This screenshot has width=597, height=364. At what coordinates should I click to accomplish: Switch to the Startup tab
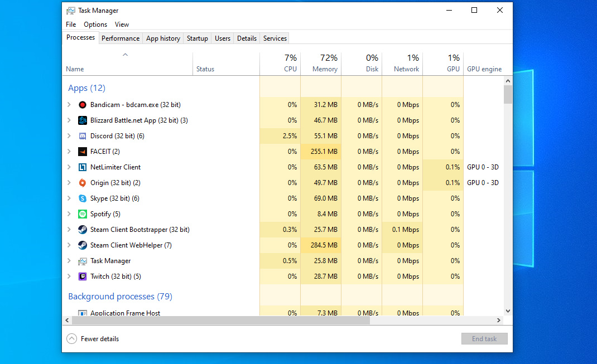[197, 38]
